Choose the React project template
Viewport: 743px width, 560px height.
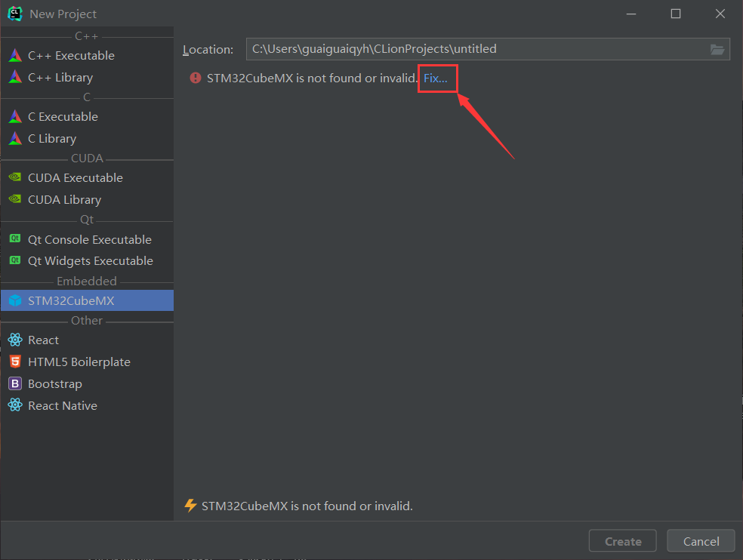[x=87, y=340]
